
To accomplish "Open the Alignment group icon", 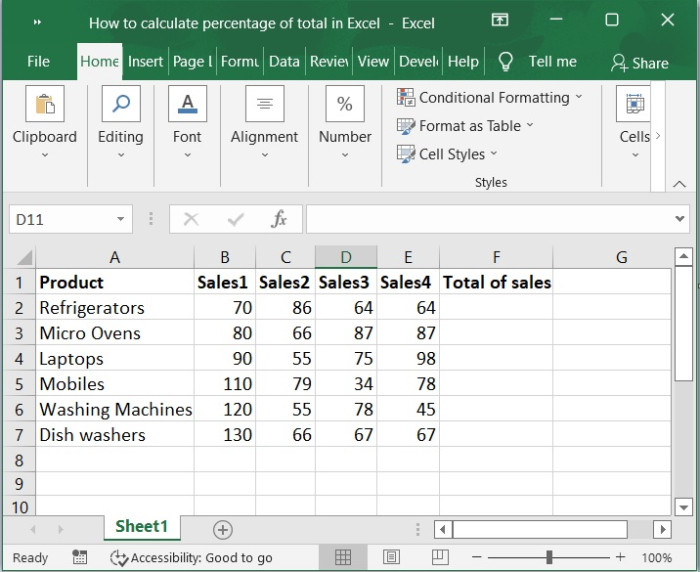I will [x=264, y=105].
